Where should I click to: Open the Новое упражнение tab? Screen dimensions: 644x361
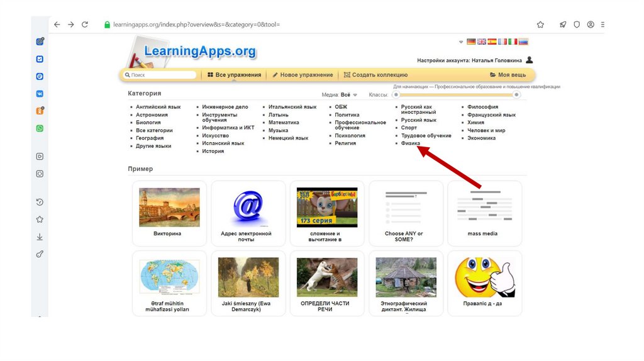point(303,75)
